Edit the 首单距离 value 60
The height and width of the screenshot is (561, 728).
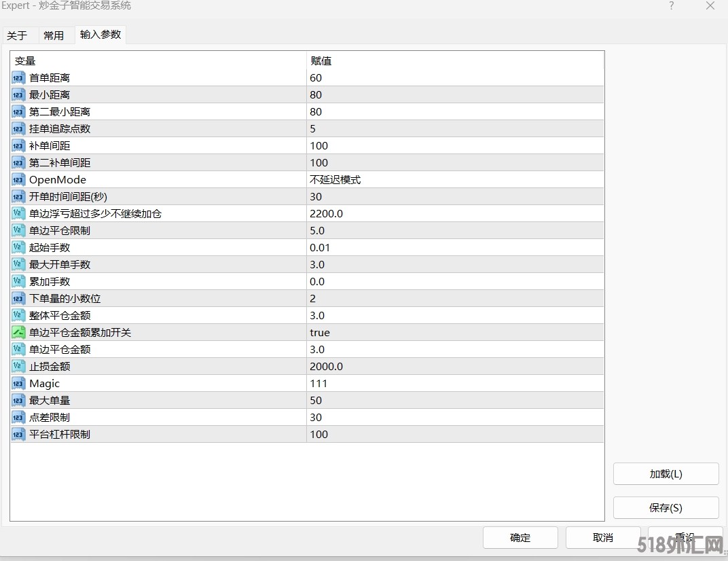point(455,78)
